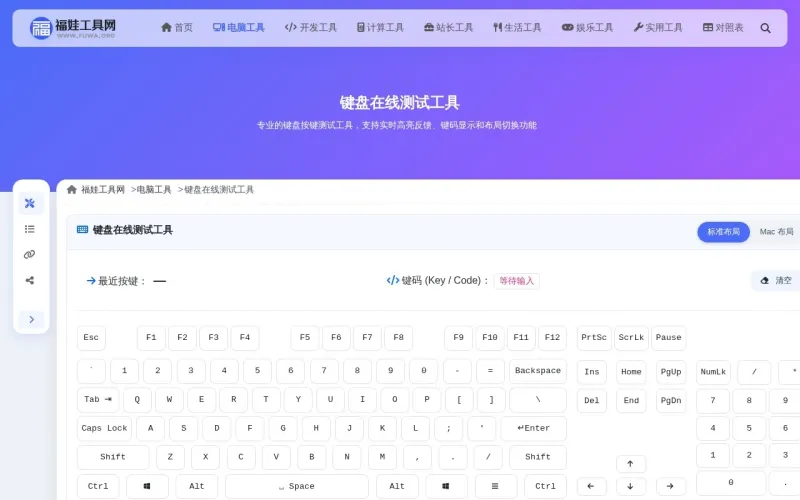800x500 pixels.
Task: Click the right arrow key
Action: 670,486
